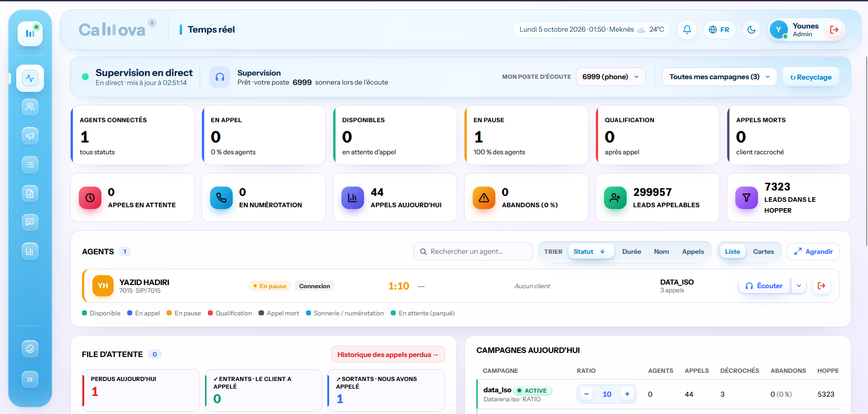Open the 6999 (phone) listening post dropdown
This screenshot has width=868, height=414.
pyautogui.click(x=610, y=77)
